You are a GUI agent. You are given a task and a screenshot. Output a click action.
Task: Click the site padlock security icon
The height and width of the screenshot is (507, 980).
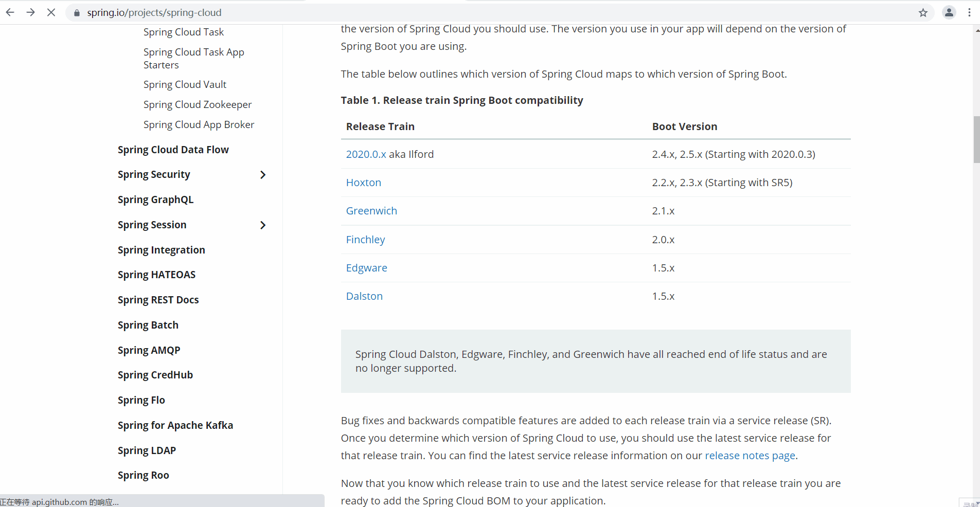77,13
